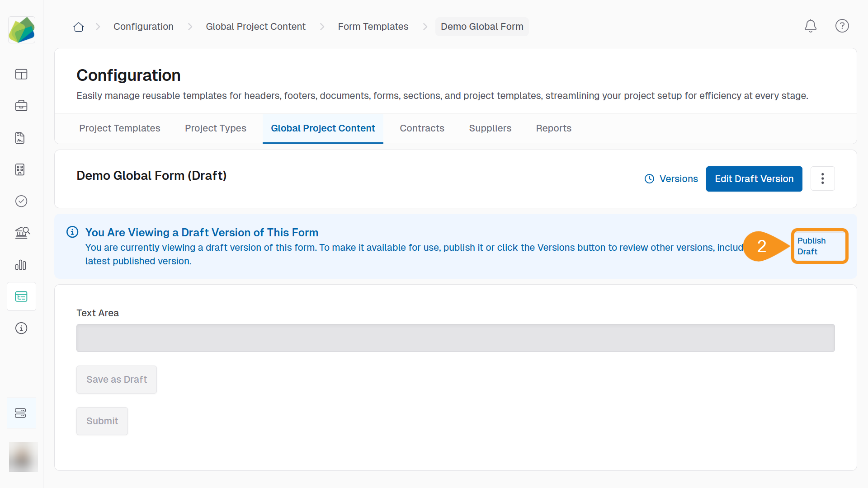Viewport: 868px width, 488px height.
Task: Open the info sidebar icon
Action: pos(21,328)
